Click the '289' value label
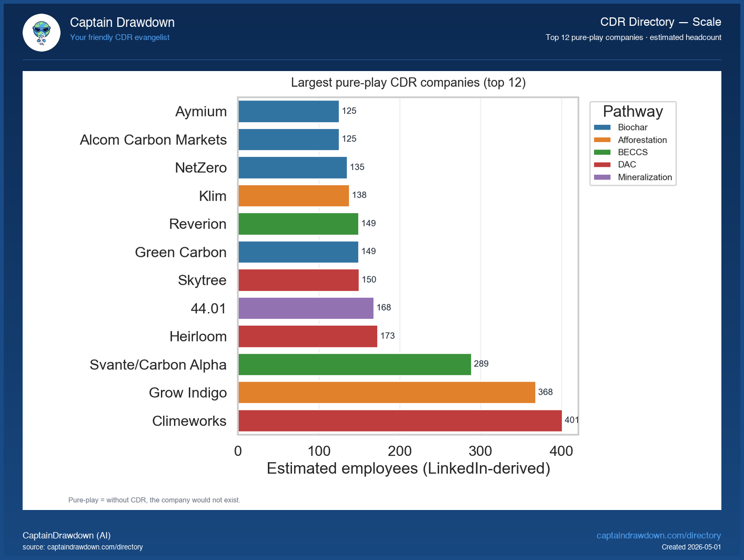744x560 pixels. pos(481,364)
